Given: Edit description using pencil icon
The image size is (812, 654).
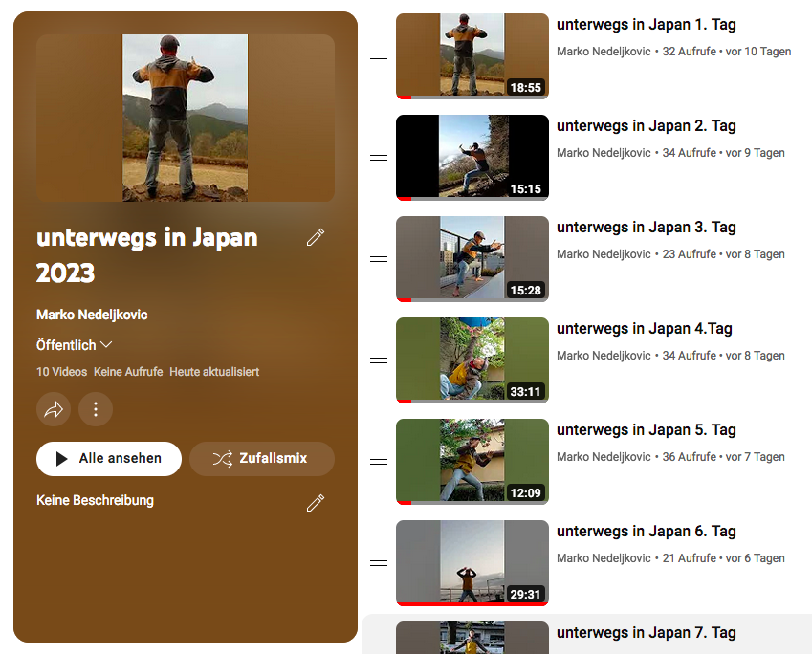Looking at the screenshot, I should click(x=316, y=503).
